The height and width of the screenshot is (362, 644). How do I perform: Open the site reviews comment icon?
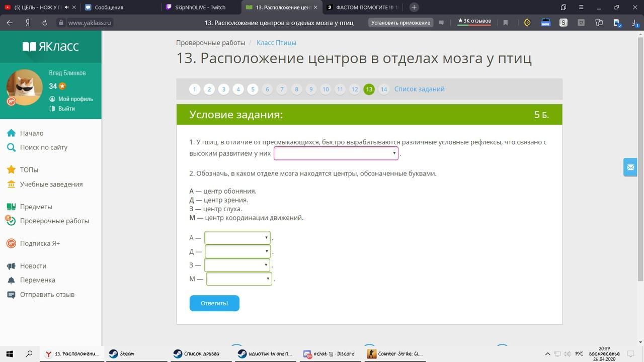[x=441, y=23]
